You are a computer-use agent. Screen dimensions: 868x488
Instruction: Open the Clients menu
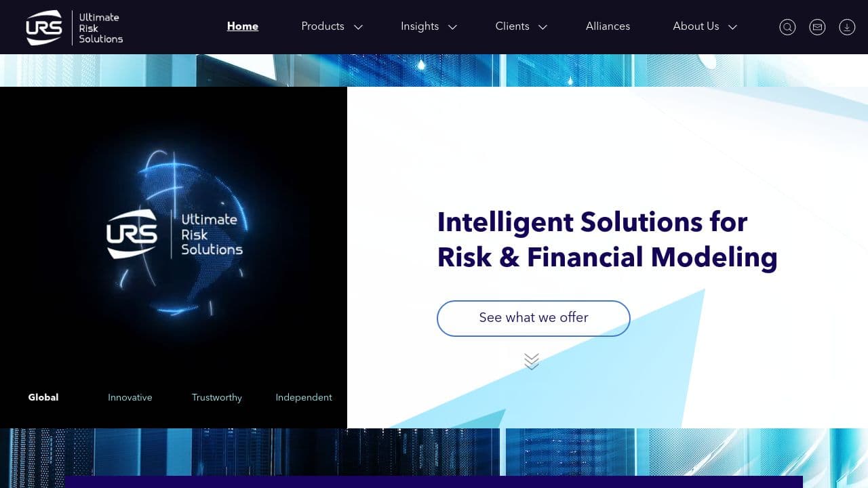point(521,26)
